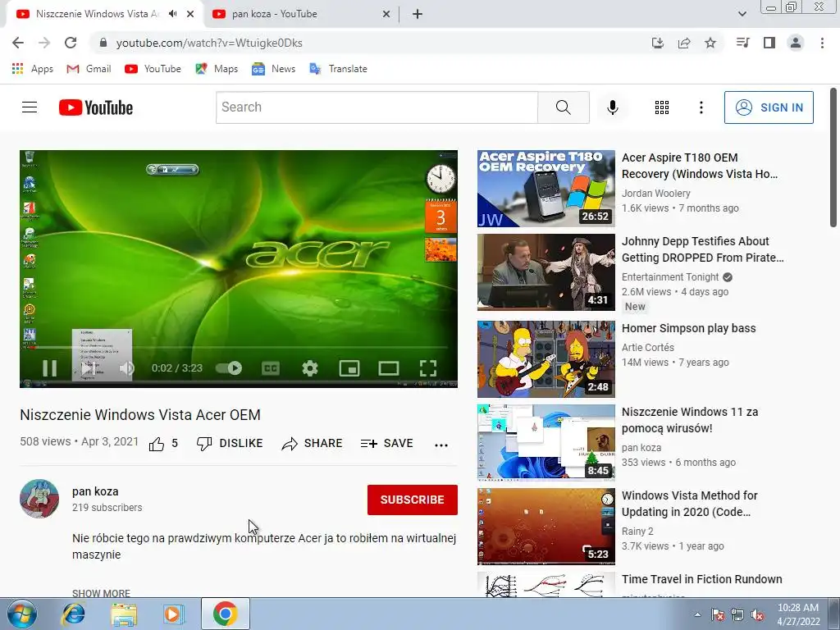This screenshot has width=840, height=630.
Task: Switch to miniplayer mode
Action: (349, 368)
